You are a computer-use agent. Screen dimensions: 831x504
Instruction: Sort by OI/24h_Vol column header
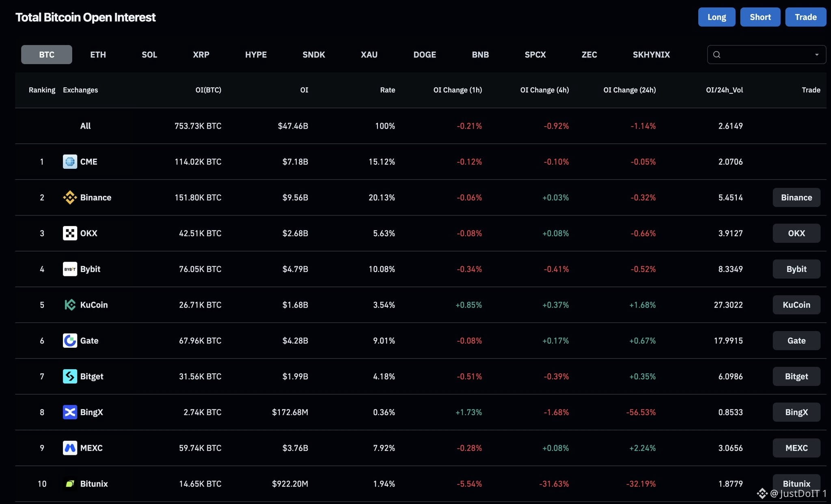pos(724,90)
